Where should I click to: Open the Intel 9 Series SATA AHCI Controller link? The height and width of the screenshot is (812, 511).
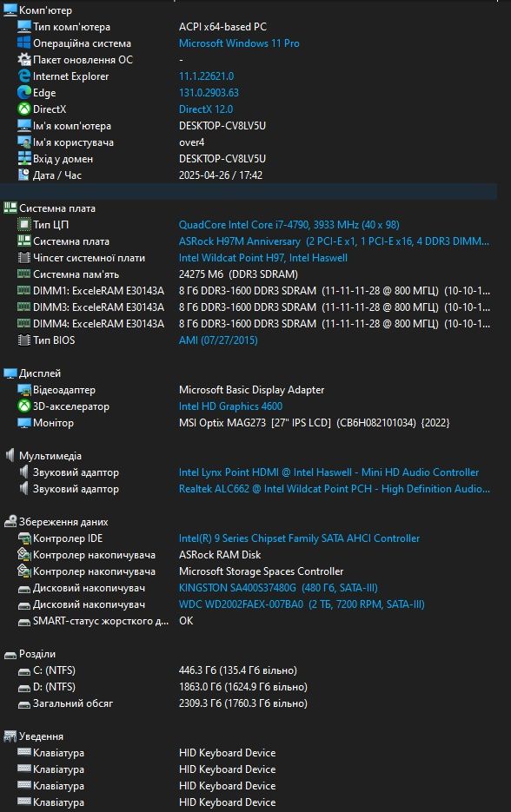pos(299,538)
